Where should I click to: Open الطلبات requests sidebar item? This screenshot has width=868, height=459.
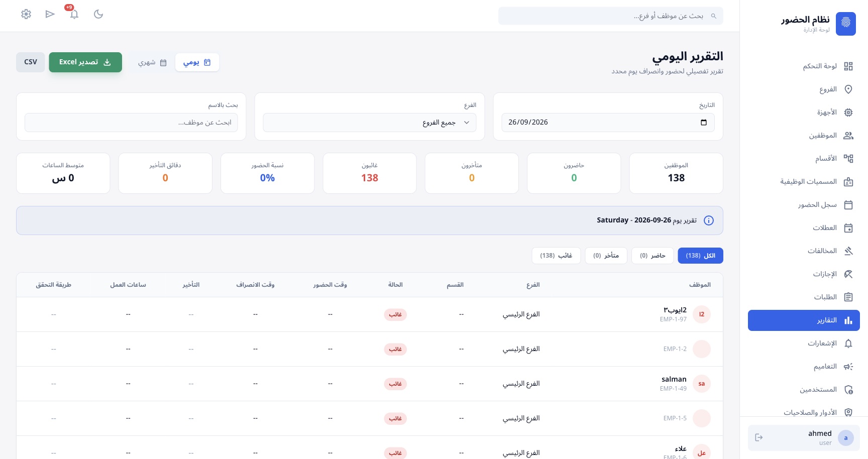tap(804, 297)
